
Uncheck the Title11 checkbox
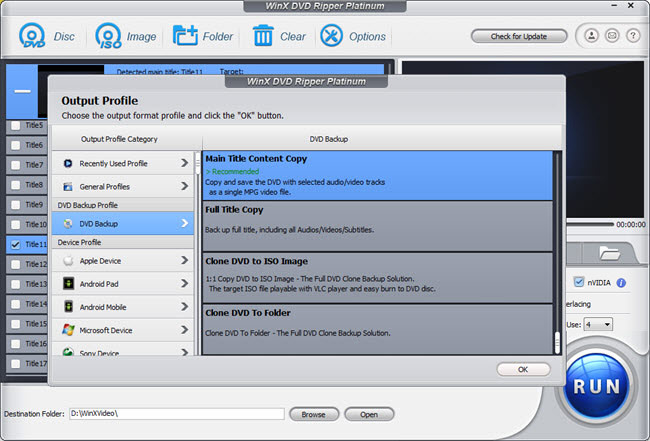tap(16, 245)
